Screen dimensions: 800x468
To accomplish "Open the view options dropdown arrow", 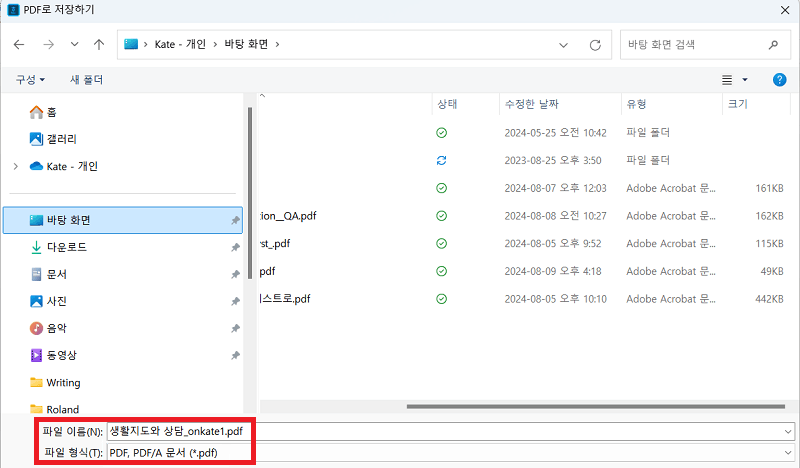I will point(745,80).
